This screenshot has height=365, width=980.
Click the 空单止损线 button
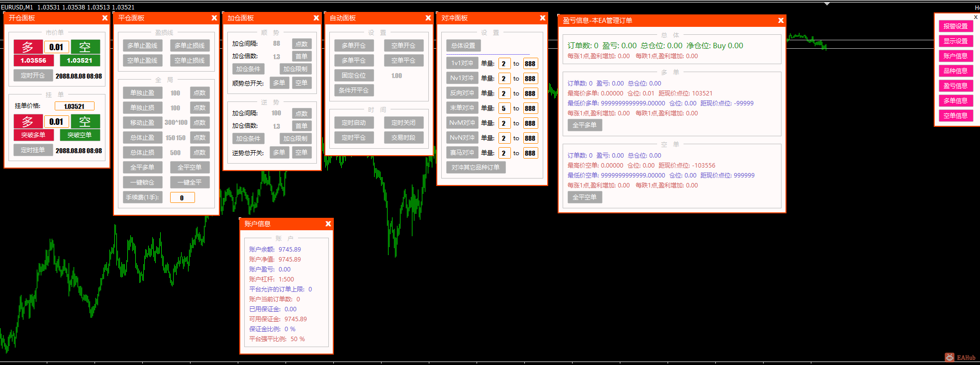point(190,60)
